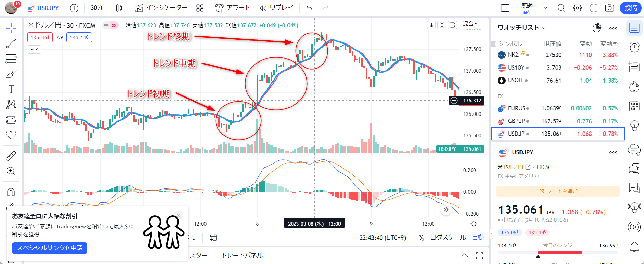The height and width of the screenshot is (264, 644).
Task: Click the blue publish button
Action: pos(630,8)
